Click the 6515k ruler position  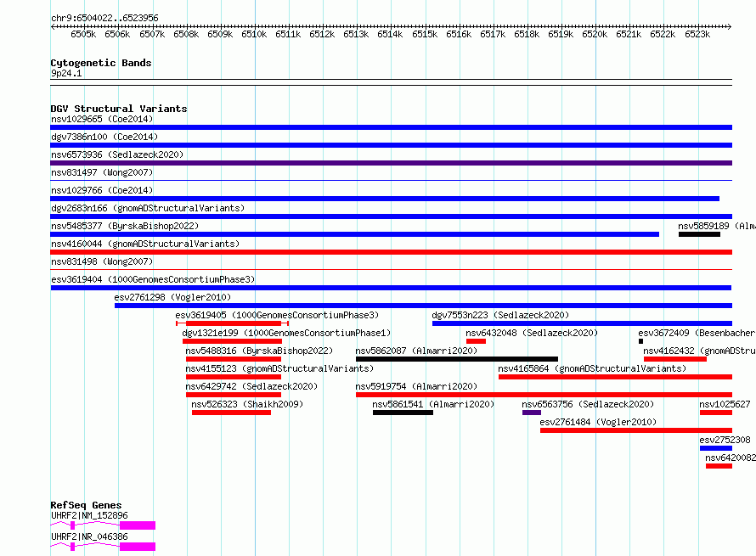(x=425, y=34)
